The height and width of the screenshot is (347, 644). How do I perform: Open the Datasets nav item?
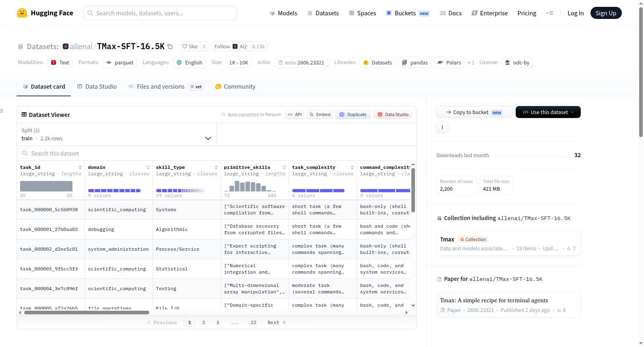point(323,13)
